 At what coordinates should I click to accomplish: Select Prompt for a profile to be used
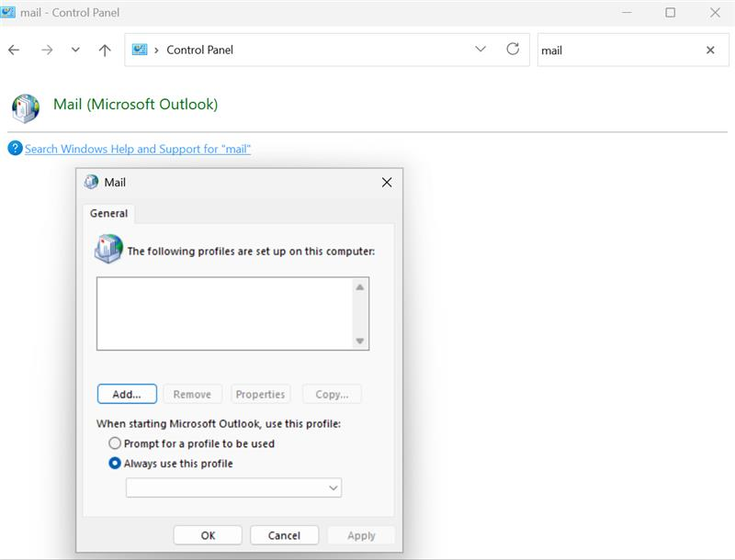[x=191, y=443]
